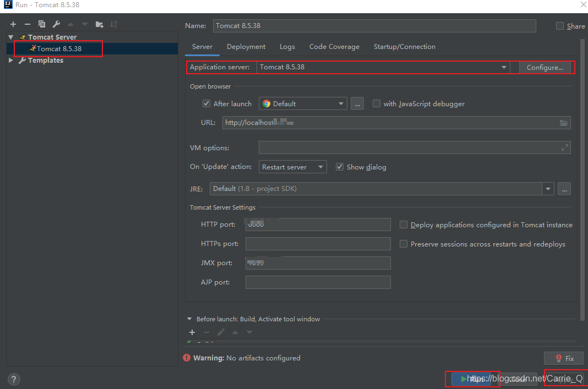This screenshot has width=588, height=389.
Task: Click the Fix button
Action: tap(564, 358)
